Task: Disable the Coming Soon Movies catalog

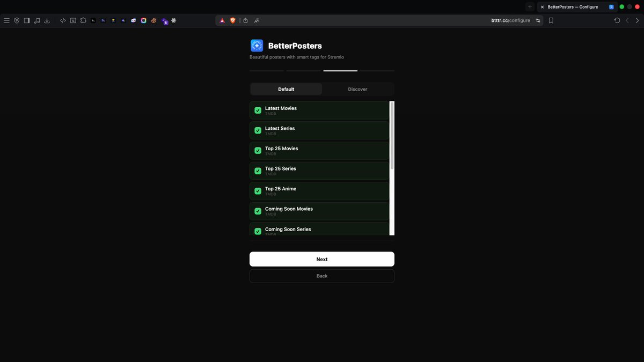Action: pos(258,211)
